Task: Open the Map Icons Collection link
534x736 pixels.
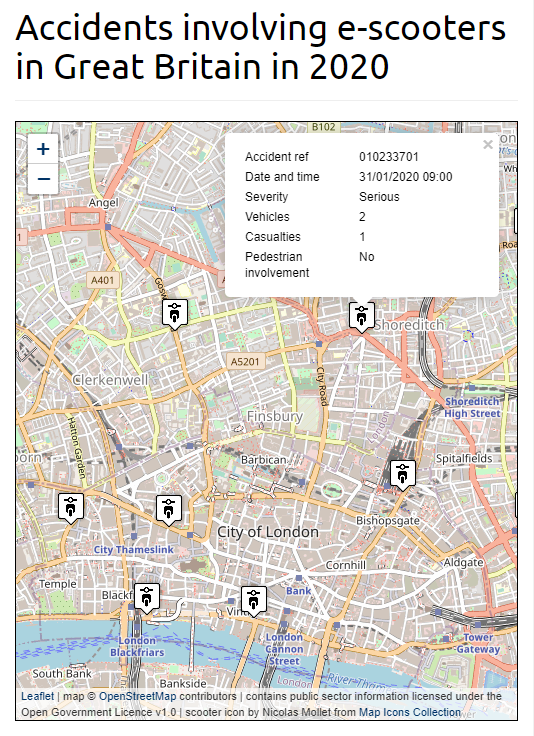Action: click(x=410, y=712)
